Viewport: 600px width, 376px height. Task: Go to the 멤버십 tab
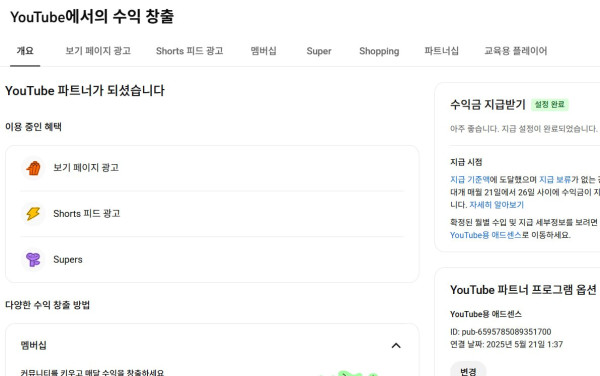pyautogui.click(x=263, y=51)
